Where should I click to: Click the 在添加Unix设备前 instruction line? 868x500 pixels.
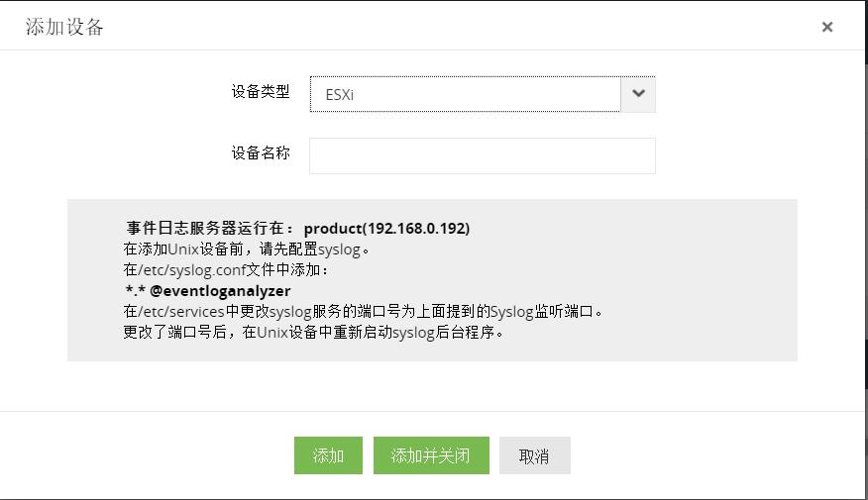pyautogui.click(x=247, y=250)
